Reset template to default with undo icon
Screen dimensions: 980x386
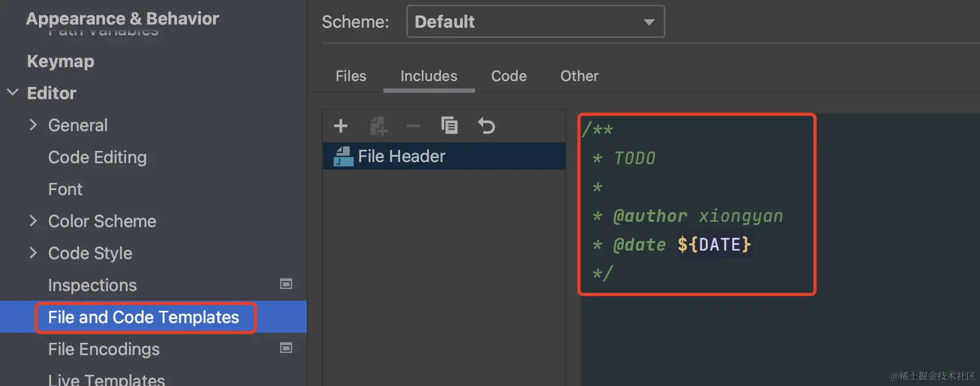pos(486,126)
